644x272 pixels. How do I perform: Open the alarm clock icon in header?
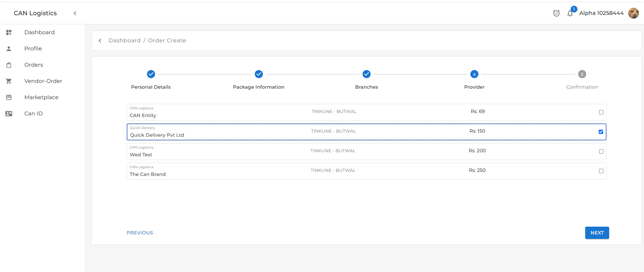(x=556, y=13)
